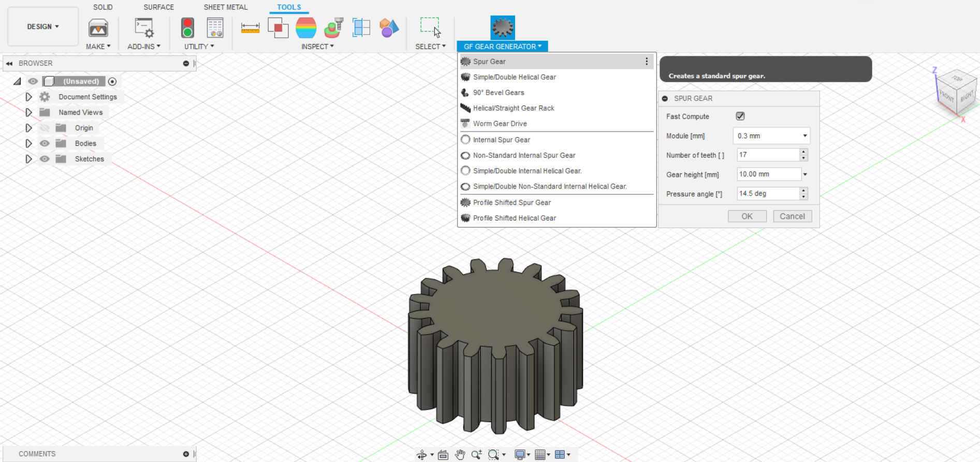Select the Pan hand tool
This screenshot has height=462, width=980.
460,455
